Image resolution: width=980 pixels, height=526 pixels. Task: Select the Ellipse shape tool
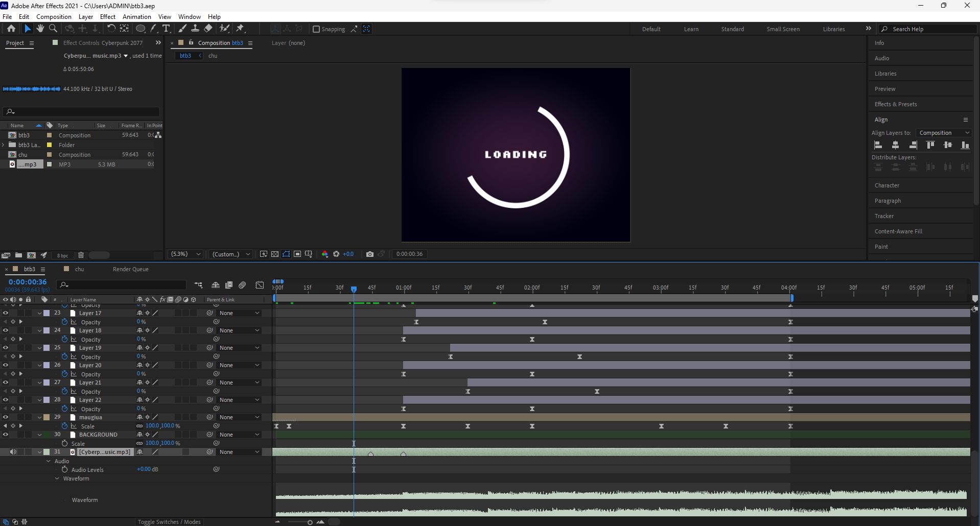(x=141, y=29)
